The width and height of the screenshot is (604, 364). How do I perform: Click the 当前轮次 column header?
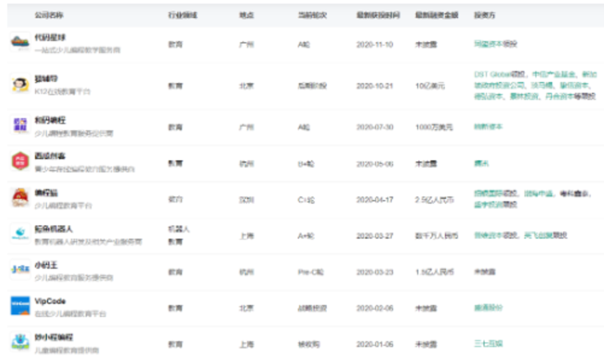pyautogui.click(x=312, y=15)
